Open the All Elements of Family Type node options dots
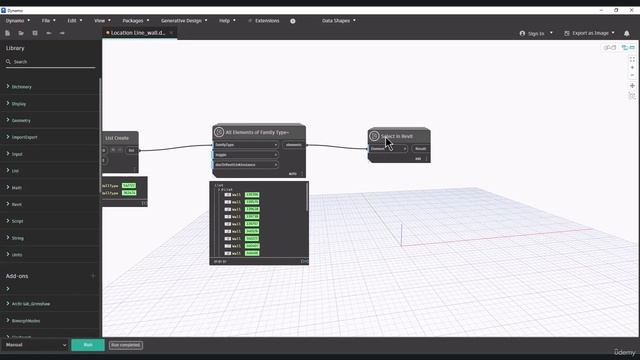The image size is (640, 360). pyautogui.click(x=302, y=174)
